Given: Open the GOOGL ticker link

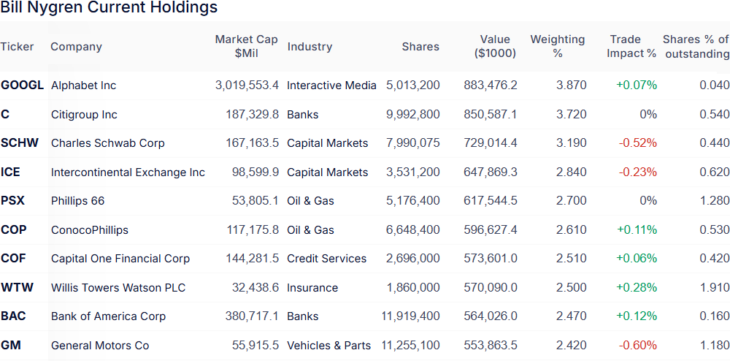Looking at the screenshot, I should tap(22, 85).
